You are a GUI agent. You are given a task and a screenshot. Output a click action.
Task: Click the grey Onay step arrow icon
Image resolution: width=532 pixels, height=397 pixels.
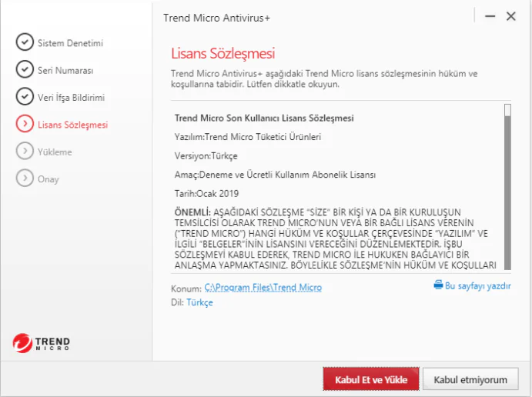[25, 178]
